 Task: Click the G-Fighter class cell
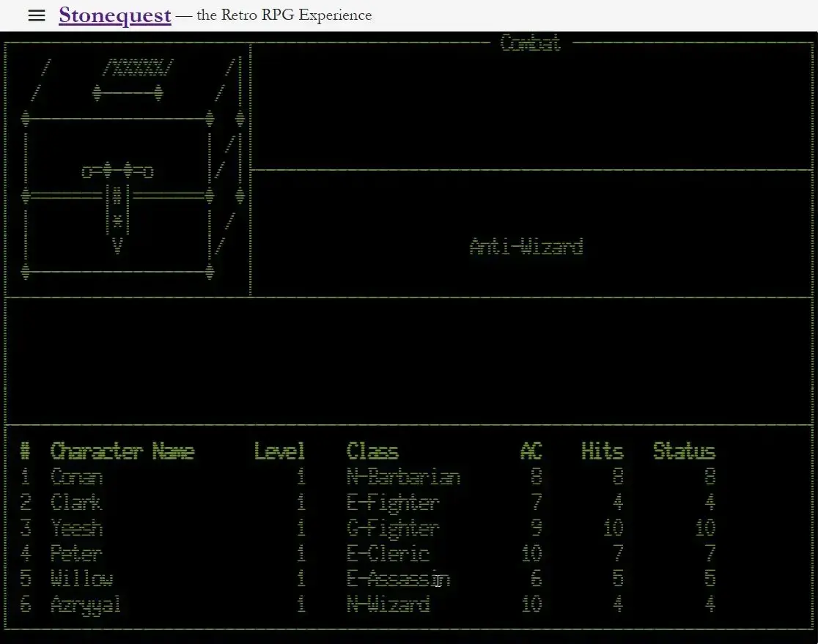[x=393, y=528]
